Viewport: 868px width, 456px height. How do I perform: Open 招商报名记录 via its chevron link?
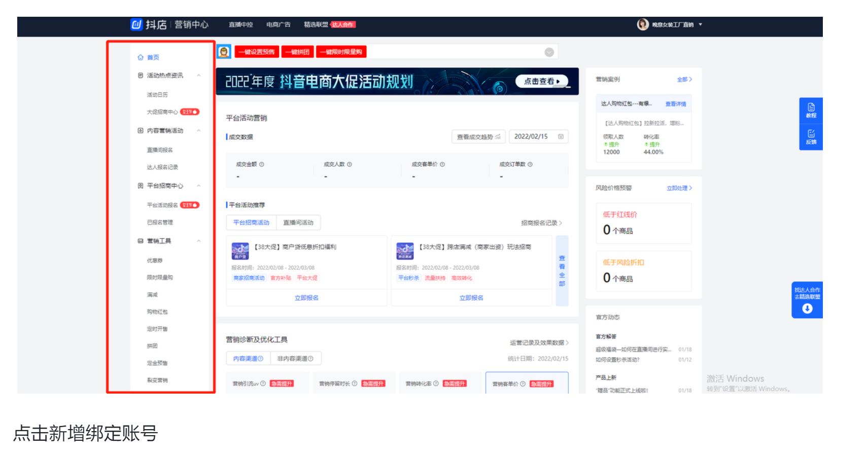(541, 223)
